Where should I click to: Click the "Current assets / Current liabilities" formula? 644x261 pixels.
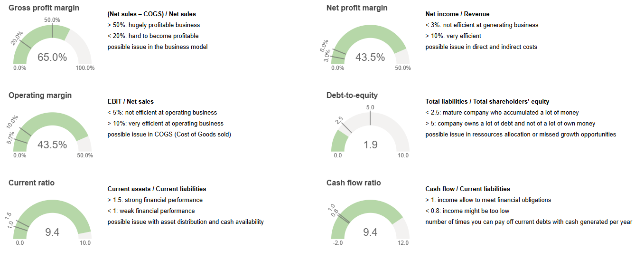pyautogui.click(x=157, y=189)
